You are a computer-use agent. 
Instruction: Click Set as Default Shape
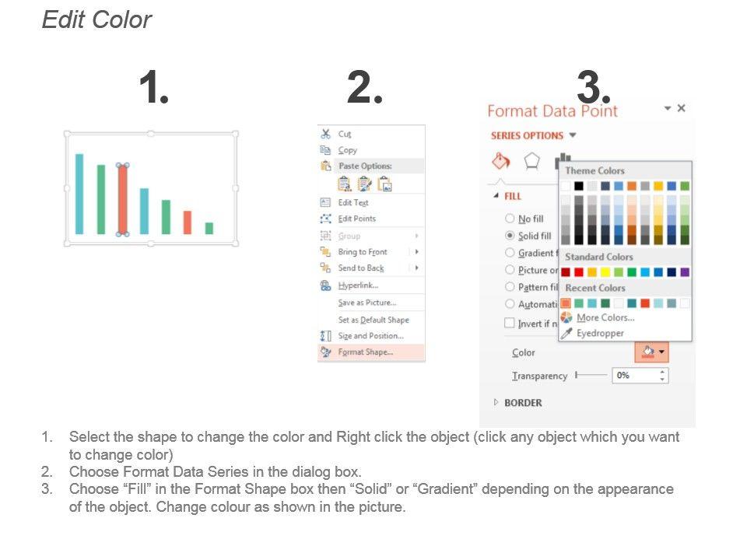click(x=373, y=320)
